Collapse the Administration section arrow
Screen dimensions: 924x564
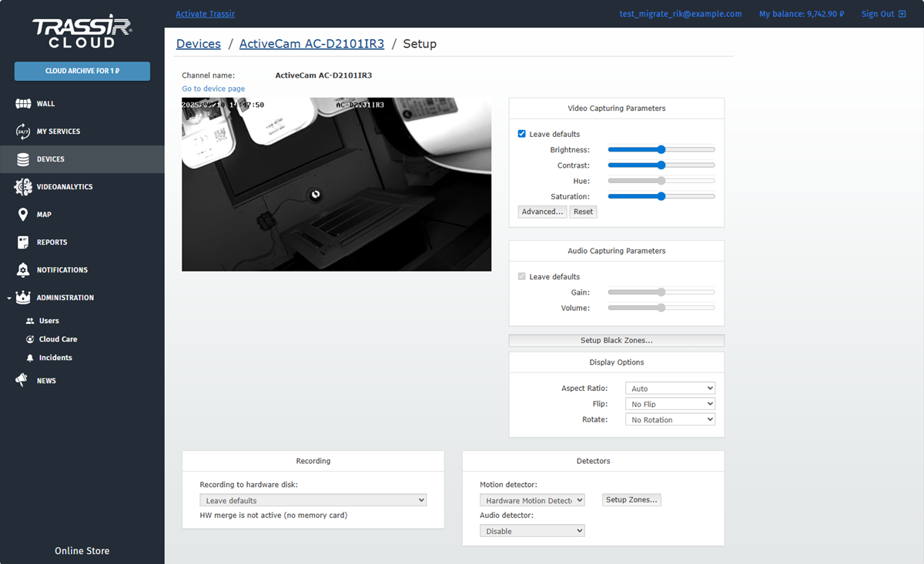coord(8,298)
